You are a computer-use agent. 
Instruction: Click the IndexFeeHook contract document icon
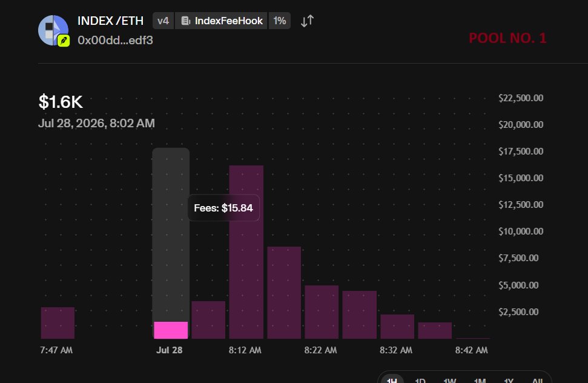point(186,21)
